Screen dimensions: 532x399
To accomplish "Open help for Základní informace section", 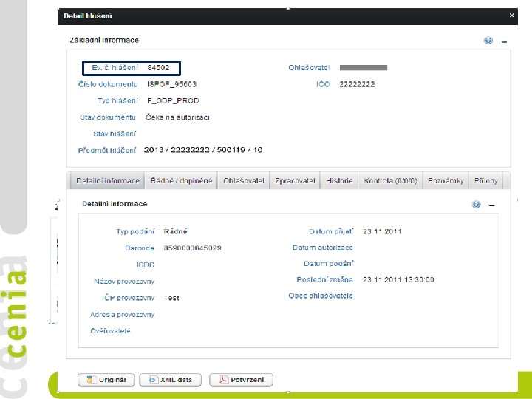I will coord(488,41).
